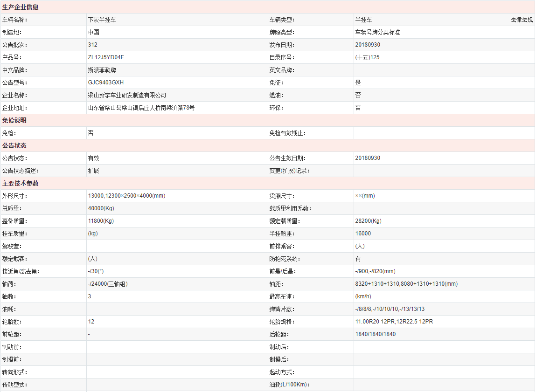Click the 主要技术参数 section header
The image size is (536, 392).
click(x=21, y=183)
